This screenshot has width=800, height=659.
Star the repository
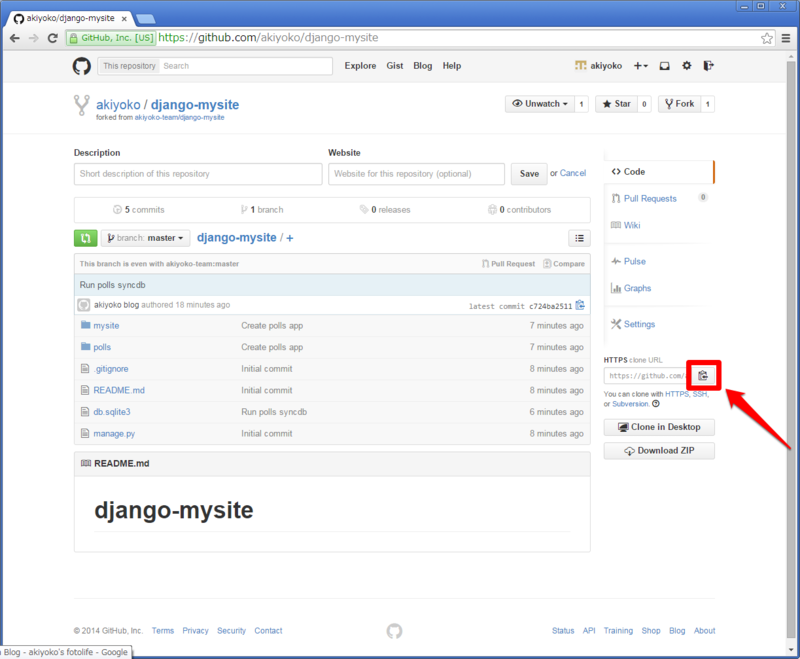[x=616, y=104]
